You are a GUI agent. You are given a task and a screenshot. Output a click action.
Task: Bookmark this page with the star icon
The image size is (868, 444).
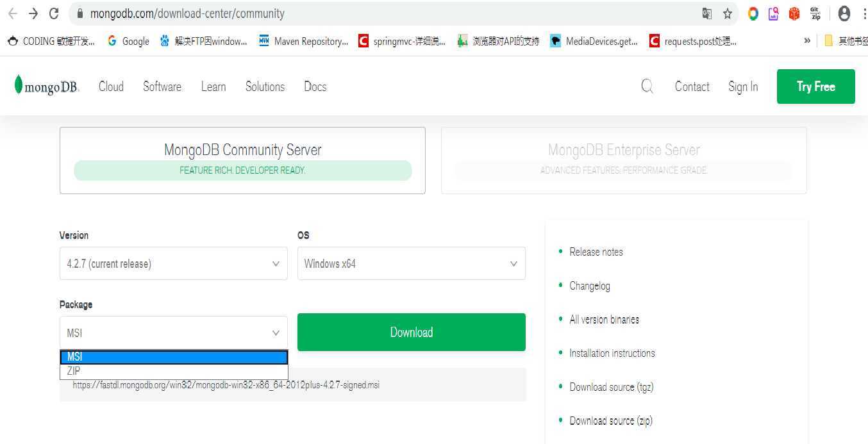point(728,13)
